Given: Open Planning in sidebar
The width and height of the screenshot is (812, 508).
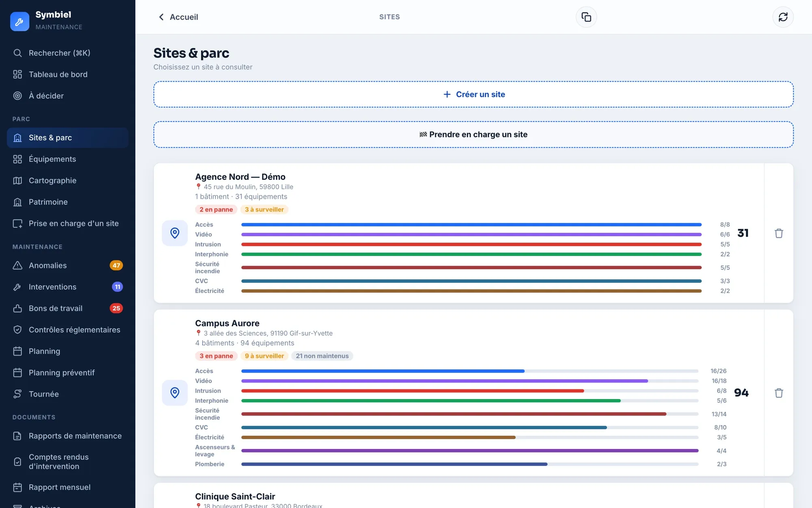Looking at the screenshot, I should pos(67,351).
